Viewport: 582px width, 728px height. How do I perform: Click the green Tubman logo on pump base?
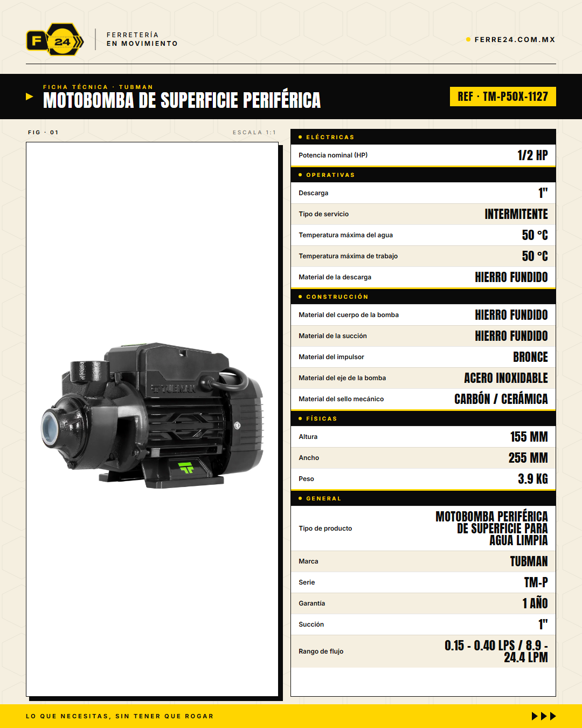(186, 468)
